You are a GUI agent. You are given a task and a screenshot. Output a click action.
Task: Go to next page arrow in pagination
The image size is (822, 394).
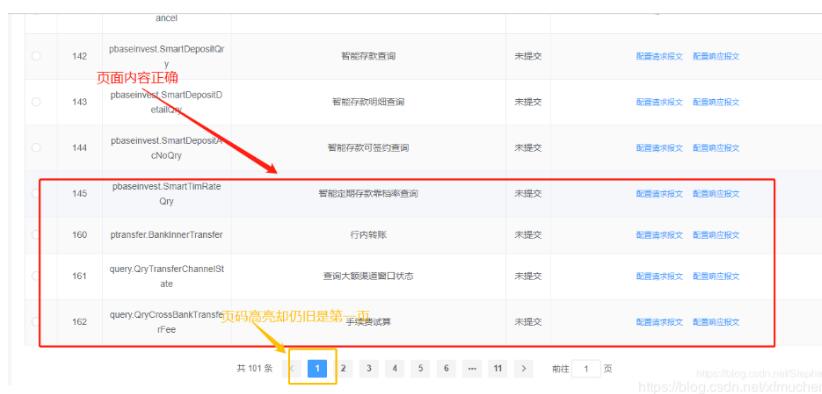(524, 369)
